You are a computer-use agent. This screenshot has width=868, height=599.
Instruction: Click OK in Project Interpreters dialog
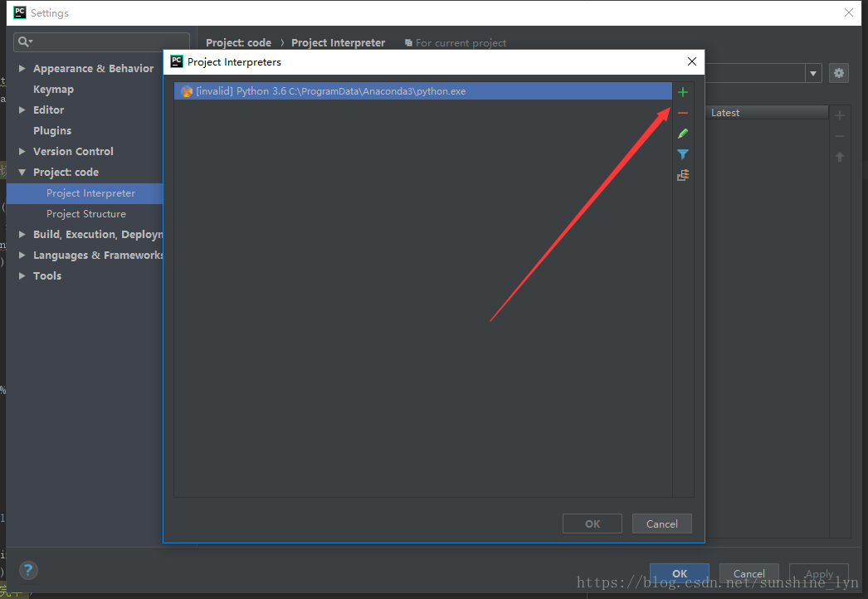coord(592,524)
